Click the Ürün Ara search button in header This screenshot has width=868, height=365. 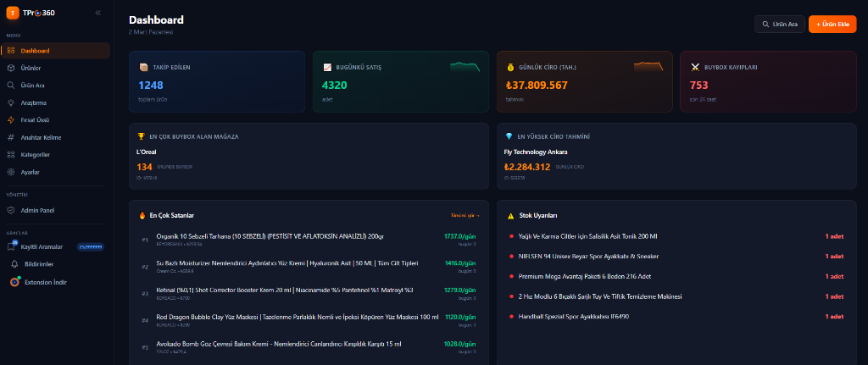[x=780, y=25]
